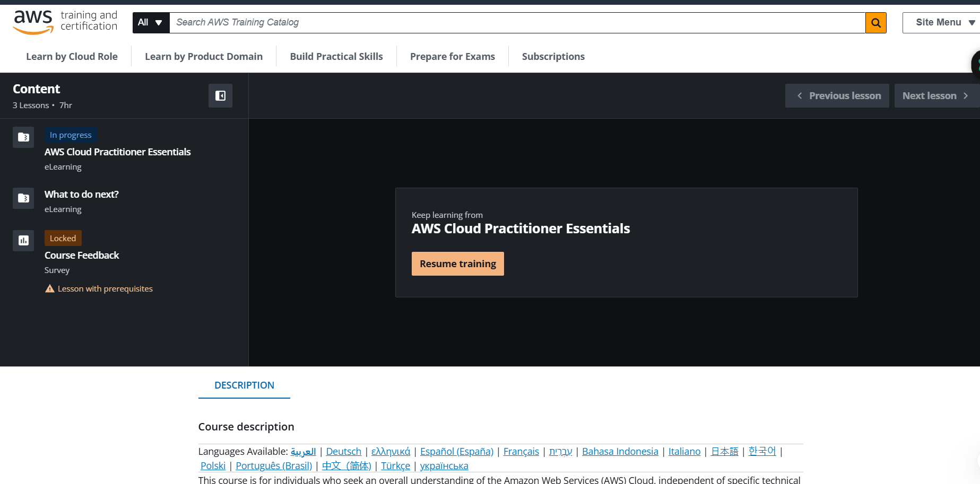The height and width of the screenshot is (484, 980).
Task: Open the What to do next? lesson
Action: click(x=82, y=194)
